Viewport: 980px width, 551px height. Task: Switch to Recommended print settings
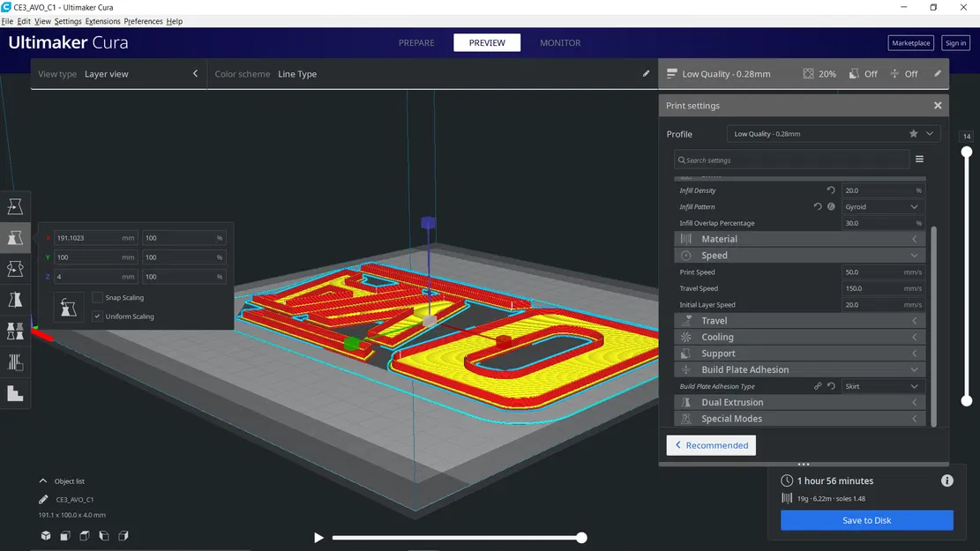711,445
